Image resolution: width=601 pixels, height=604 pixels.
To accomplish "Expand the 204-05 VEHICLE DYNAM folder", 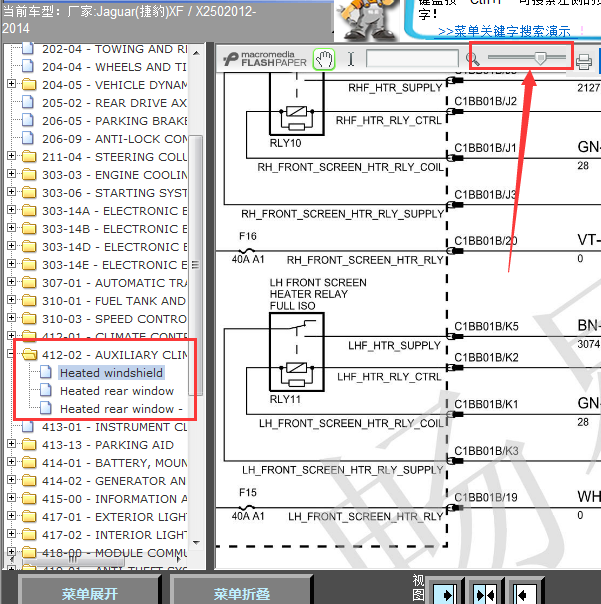I will tap(11, 83).
